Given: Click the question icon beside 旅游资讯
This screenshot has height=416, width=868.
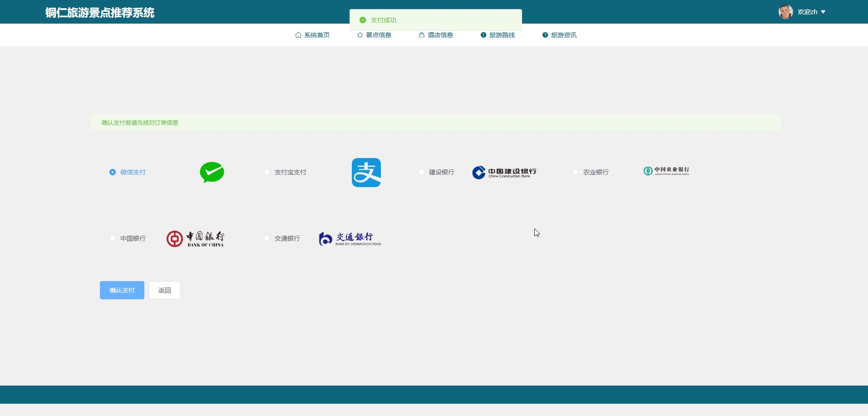Looking at the screenshot, I should click(x=545, y=35).
